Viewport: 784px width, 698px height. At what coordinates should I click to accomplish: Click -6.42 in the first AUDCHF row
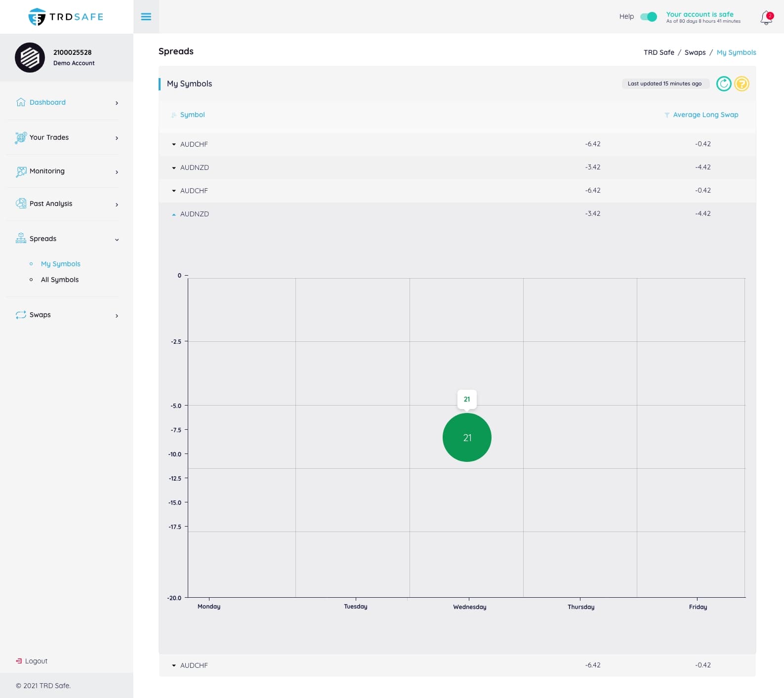point(593,144)
